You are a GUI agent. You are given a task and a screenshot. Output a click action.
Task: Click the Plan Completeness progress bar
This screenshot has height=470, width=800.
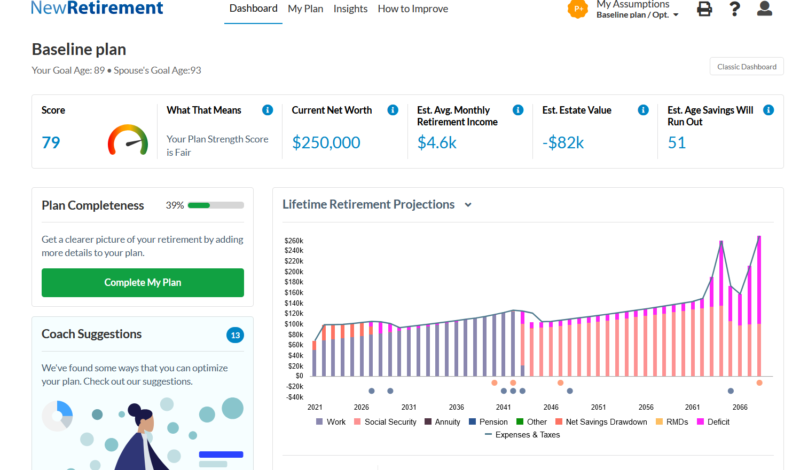click(215, 205)
